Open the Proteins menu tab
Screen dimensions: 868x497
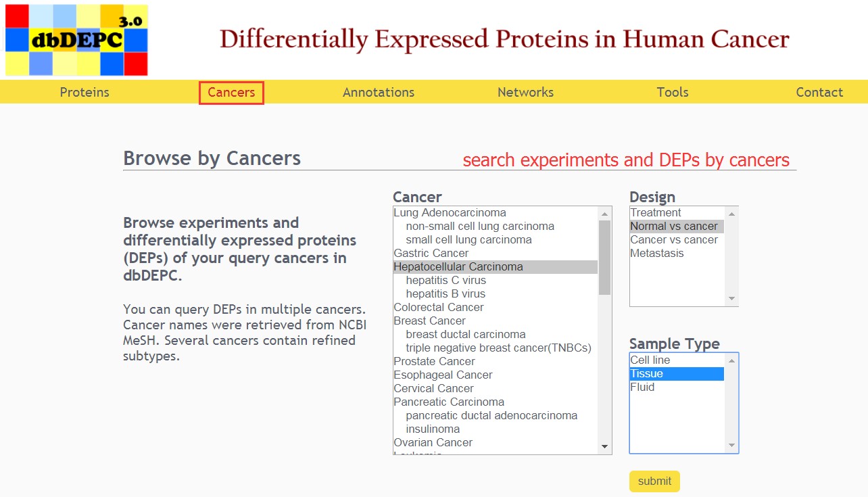[x=85, y=93]
